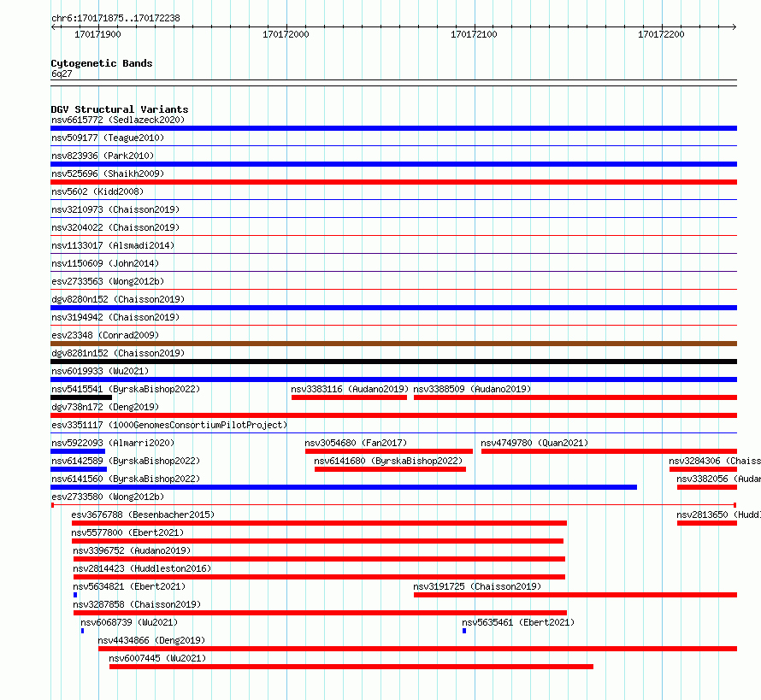761x700 pixels.
Task: Click the red nsv3054680 variant bar
Action: coord(389,451)
